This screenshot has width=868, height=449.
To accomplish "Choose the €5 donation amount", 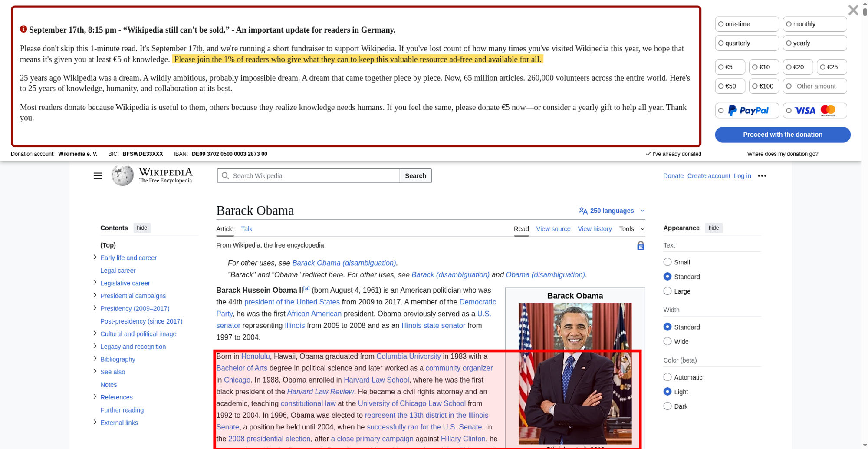I will pos(730,67).
